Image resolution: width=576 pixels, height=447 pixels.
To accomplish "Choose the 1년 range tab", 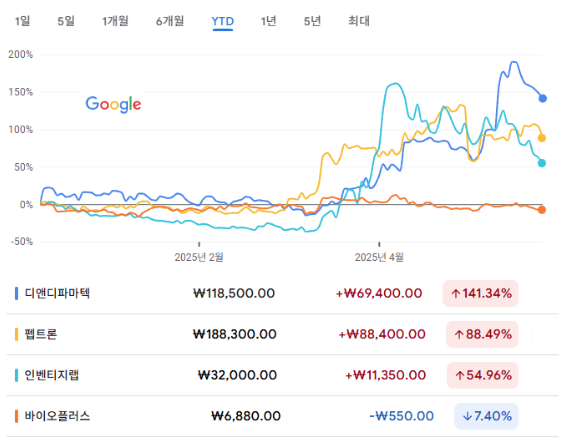I will tap(269, 21).
